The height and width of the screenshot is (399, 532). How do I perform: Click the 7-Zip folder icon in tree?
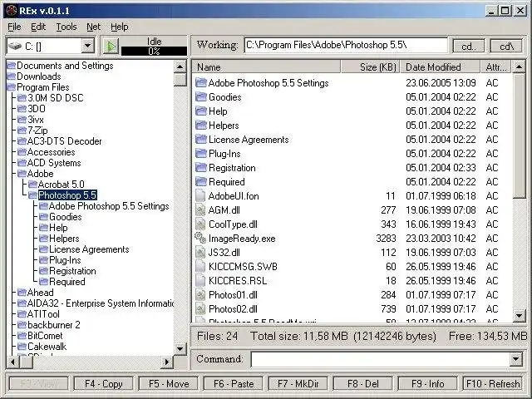coord(22,131)
